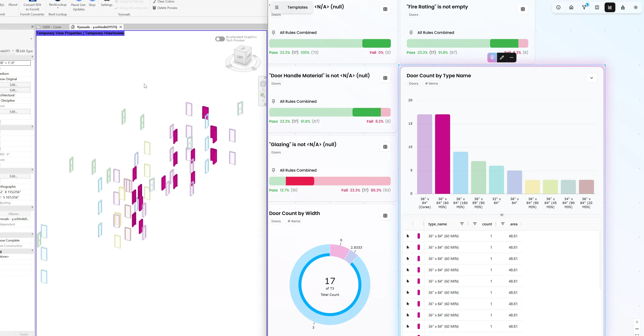
Task: Open the Templates hamburger menu
Action: pos(277,7)
